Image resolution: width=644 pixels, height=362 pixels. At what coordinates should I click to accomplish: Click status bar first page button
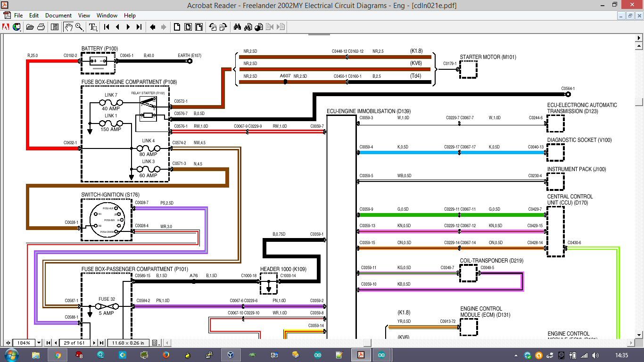48,343
